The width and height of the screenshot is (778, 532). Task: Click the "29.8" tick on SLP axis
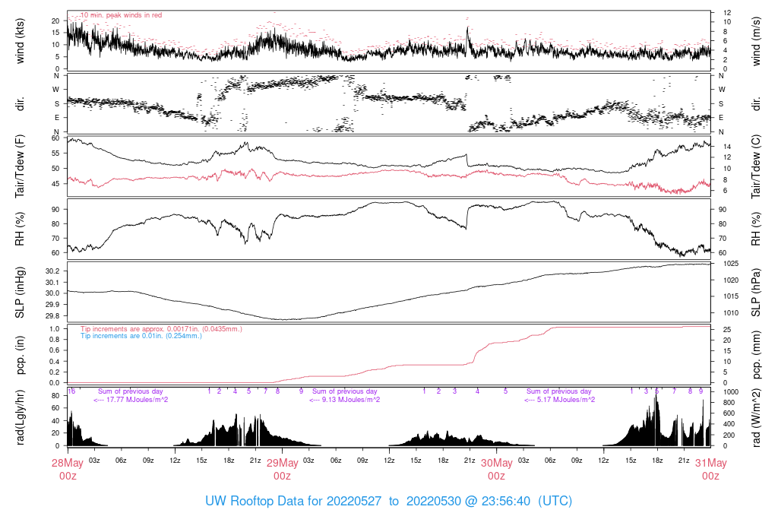click(52, 315)
